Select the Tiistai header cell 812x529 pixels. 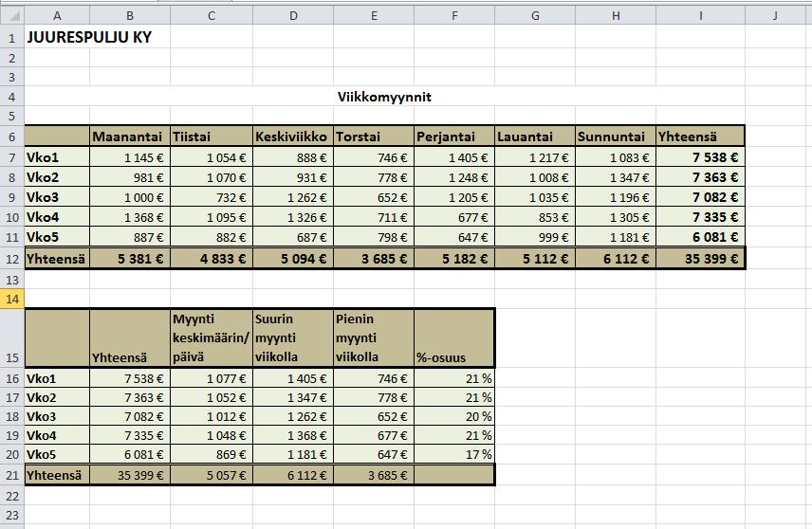(212, 137)
